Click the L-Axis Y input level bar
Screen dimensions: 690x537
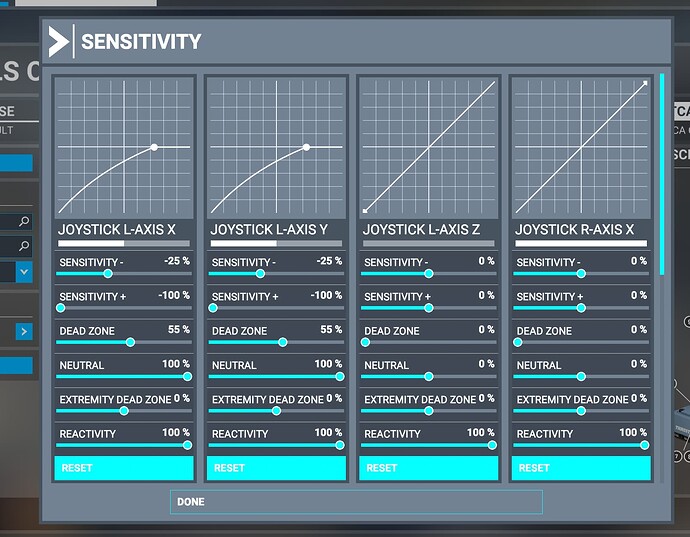(x=276, y=243)
